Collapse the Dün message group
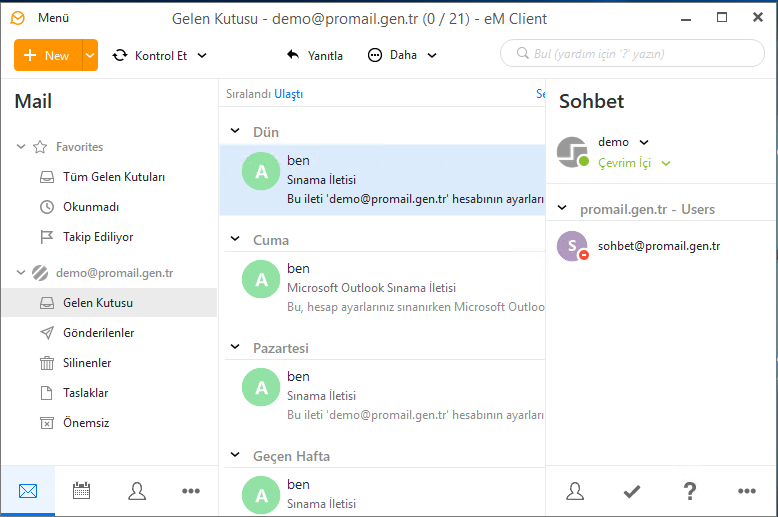Viewport: 778px width, 517px height. pos(235,131)
